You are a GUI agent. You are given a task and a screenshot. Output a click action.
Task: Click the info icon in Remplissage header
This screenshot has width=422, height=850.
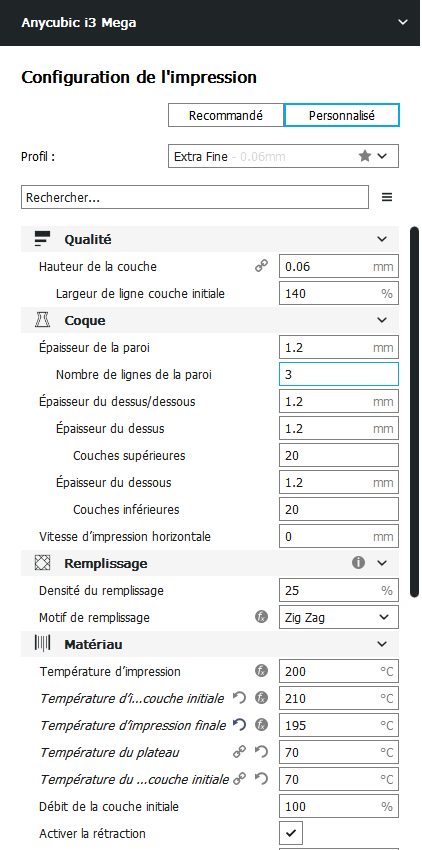tap(358, 563)
